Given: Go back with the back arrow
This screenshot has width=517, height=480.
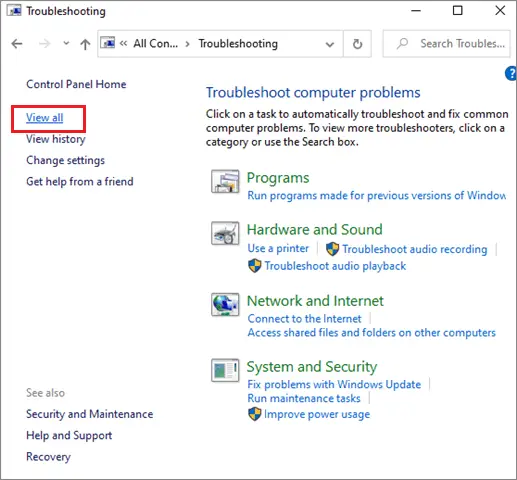Looking at the screenshot, I should point(17,44).
